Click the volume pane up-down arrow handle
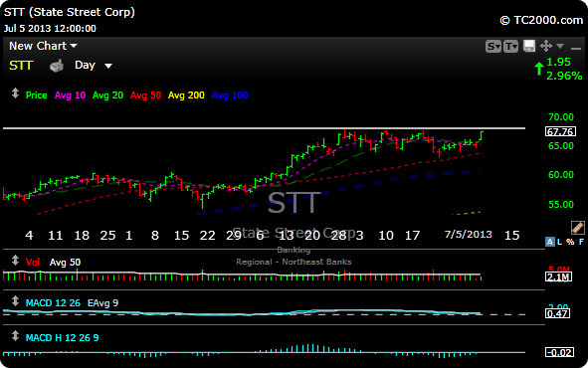 tap(15, 260)
